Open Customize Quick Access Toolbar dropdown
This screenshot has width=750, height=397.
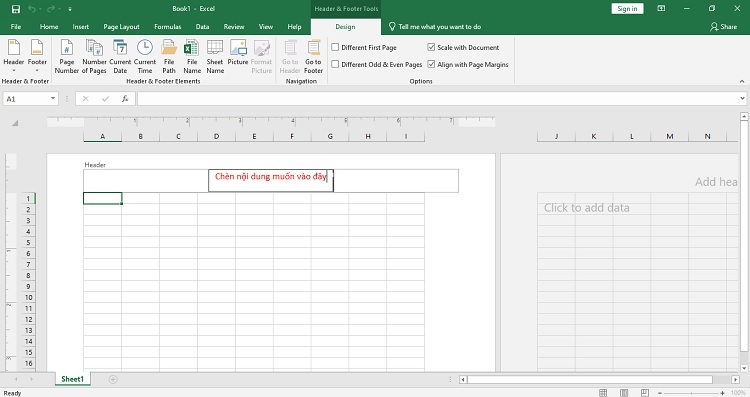click(70, 9)
